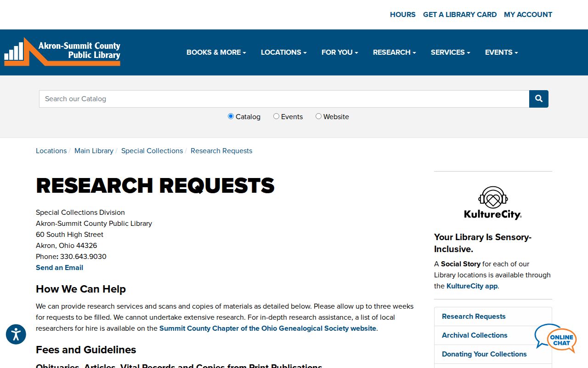
Task: Go to the Hours page
Action: (x=403, y=15)
